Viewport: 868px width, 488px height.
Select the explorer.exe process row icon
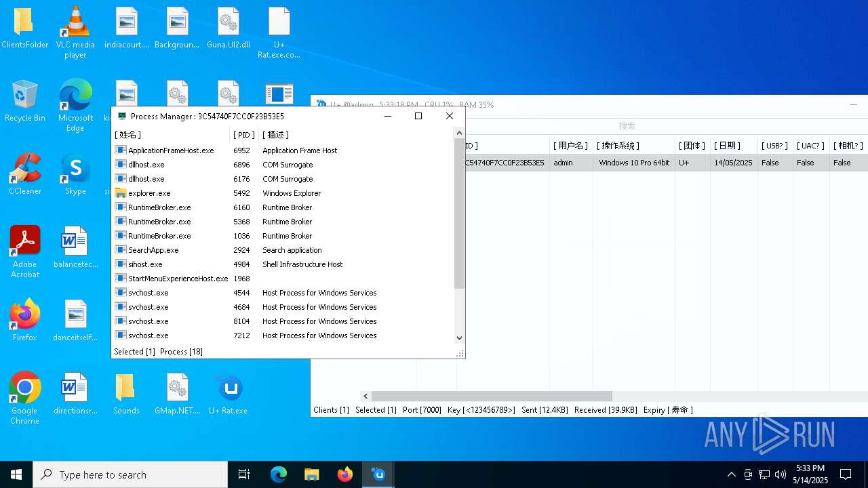click(121, 193)
